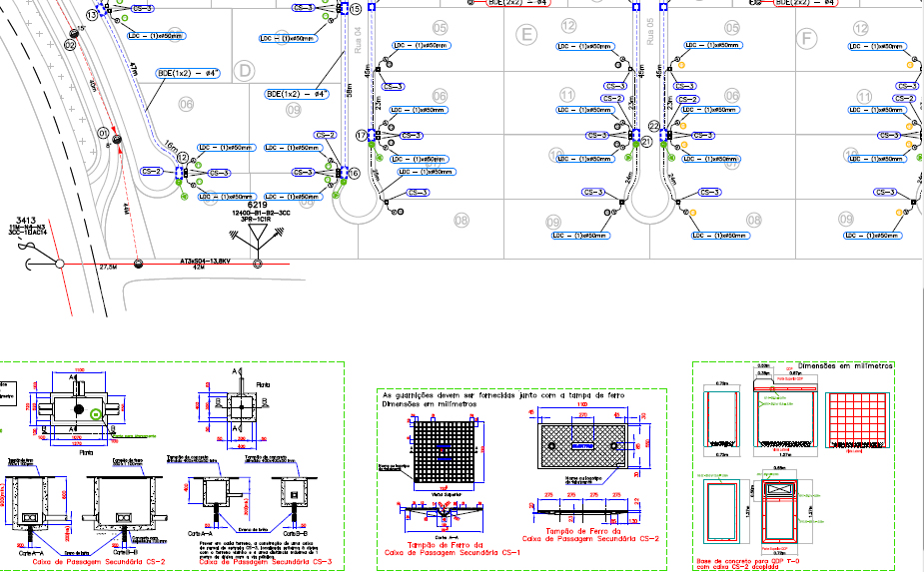Screen dimensions: 924x572
Task: Select node 12 junction box marker
Action: tap(183, 159)
